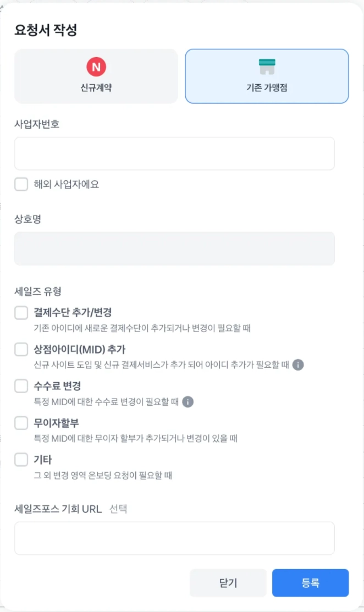Select the 기타 checkbox
This screenshot has height=612, width=364.
tap(21, 459)
